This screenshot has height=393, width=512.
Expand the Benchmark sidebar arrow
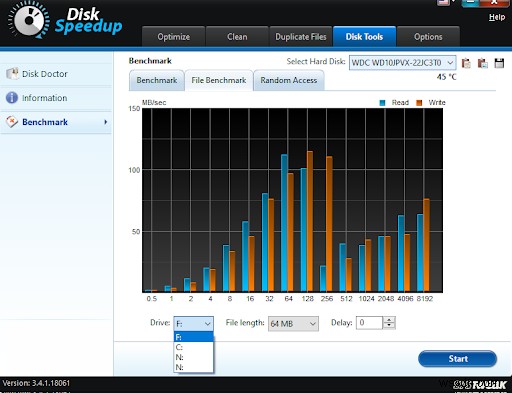[106, 122]
